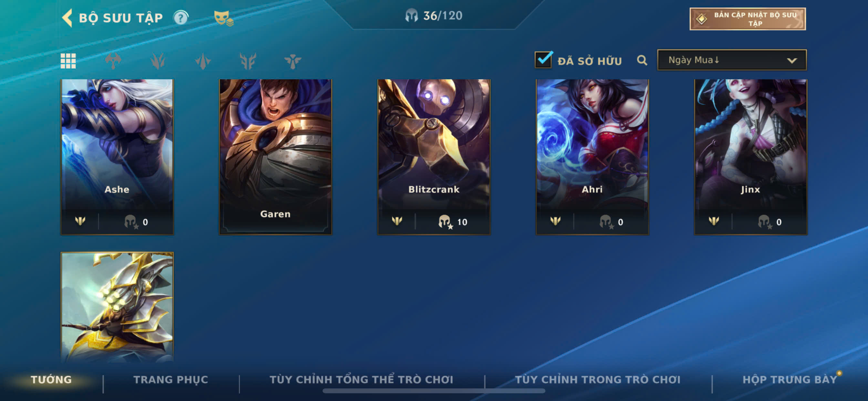This screenshot has height=401, width=868.
Task: Click the dropdown chevron beside Ngày Mua
Action: coord(792,61)
